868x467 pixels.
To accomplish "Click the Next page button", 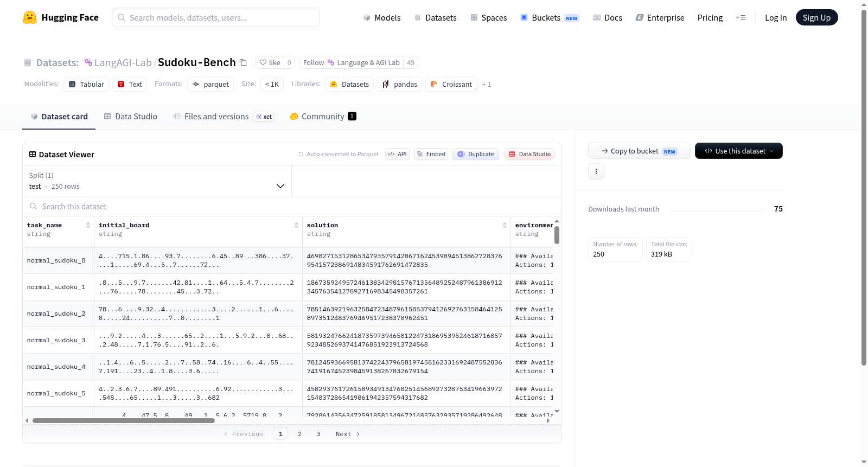I will pyautogui.click(x=348, y=434).
